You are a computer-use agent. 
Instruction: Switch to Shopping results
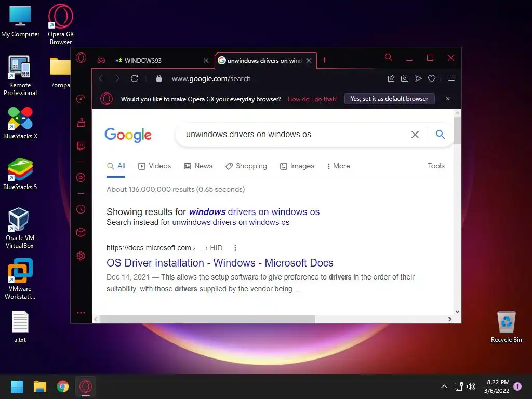(246, 166)
